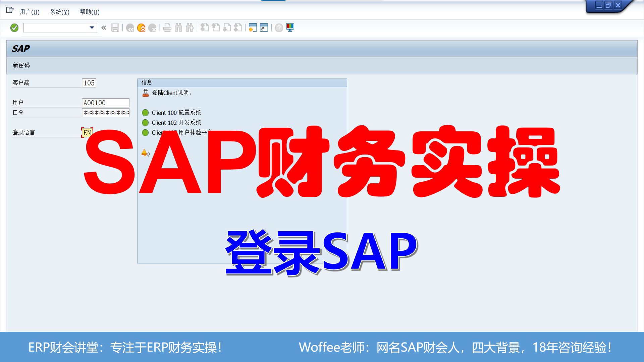Expand the command field dropdown arrow
Viewport: 644px width, 362px height.
pyautogui.click(x=92, y=28)
